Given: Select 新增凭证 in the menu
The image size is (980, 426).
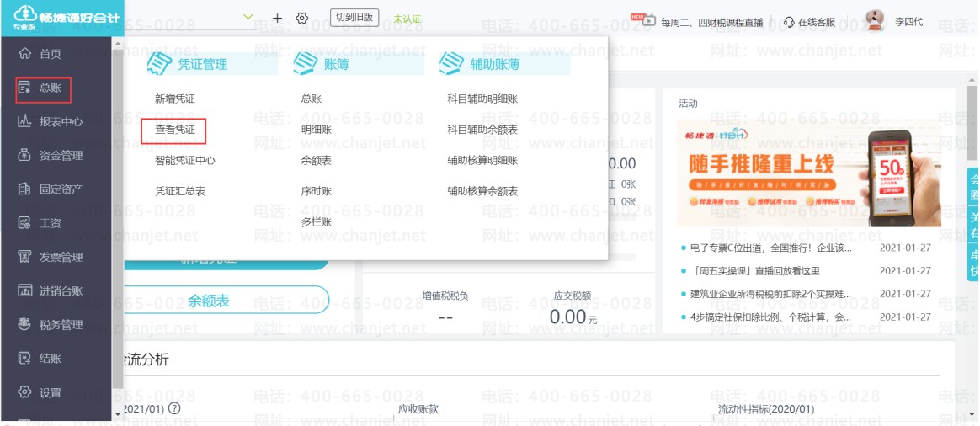Looking at the screenshot, I should click(x=176, y=99).
